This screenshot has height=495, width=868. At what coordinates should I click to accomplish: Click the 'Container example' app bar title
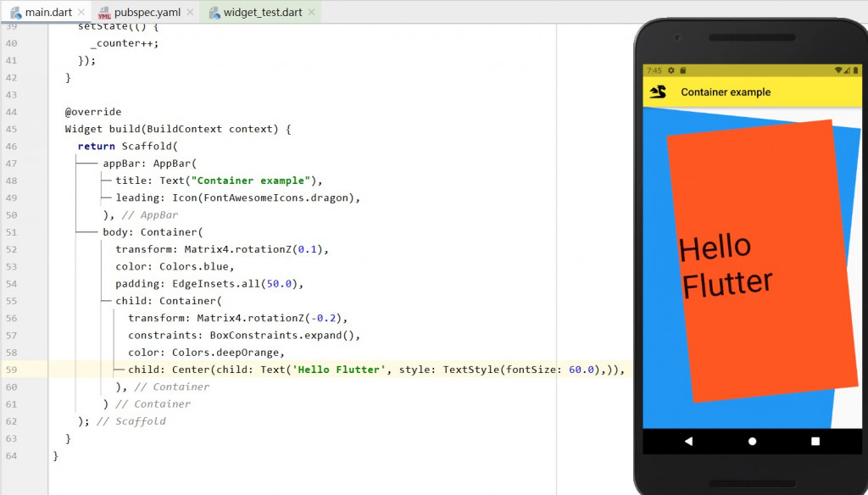[x=726, y=92]
